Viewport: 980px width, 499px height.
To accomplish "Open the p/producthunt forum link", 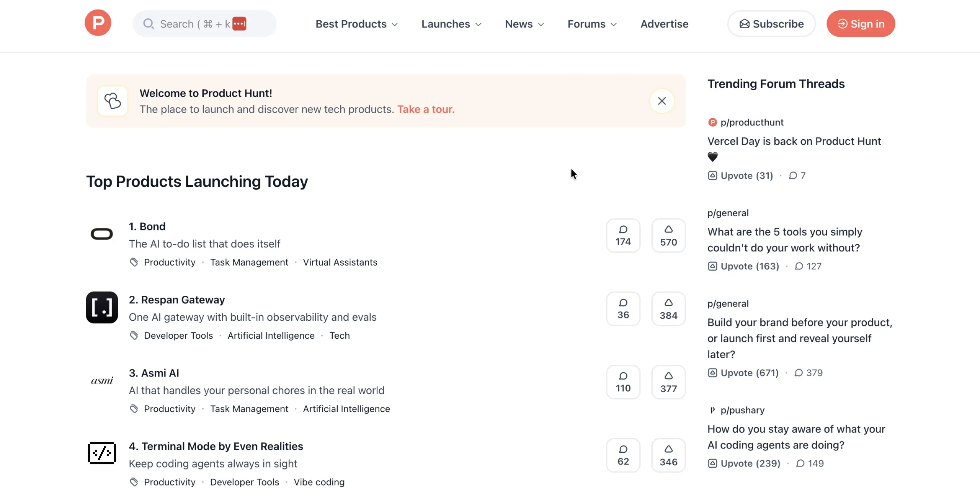I will pos(752,122).
